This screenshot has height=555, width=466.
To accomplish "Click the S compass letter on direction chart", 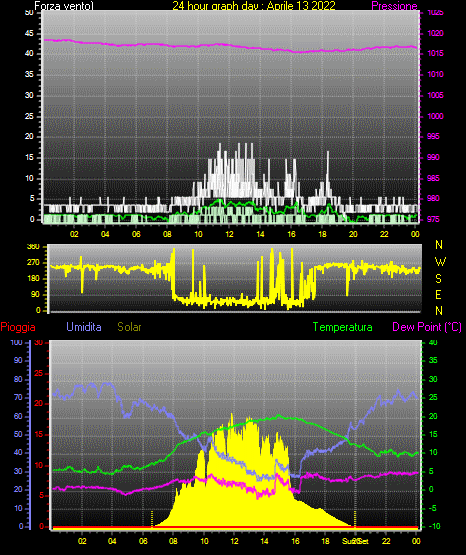I will click(438, 279).
